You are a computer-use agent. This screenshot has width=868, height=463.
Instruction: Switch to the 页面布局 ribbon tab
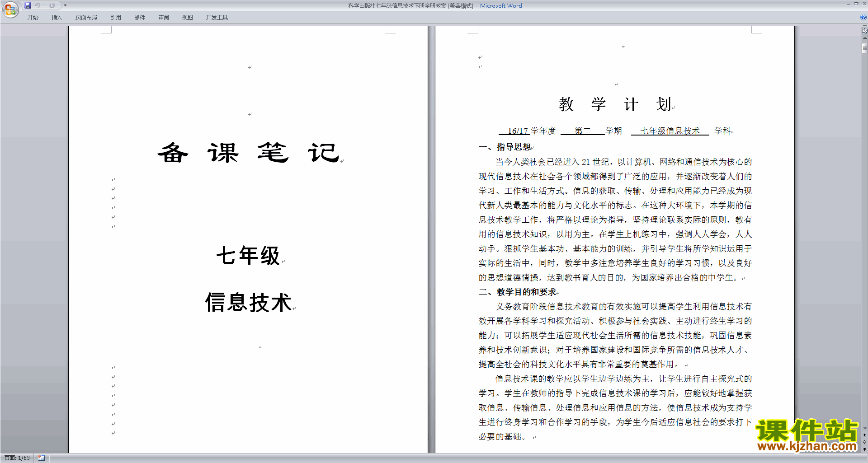point(86,17)
